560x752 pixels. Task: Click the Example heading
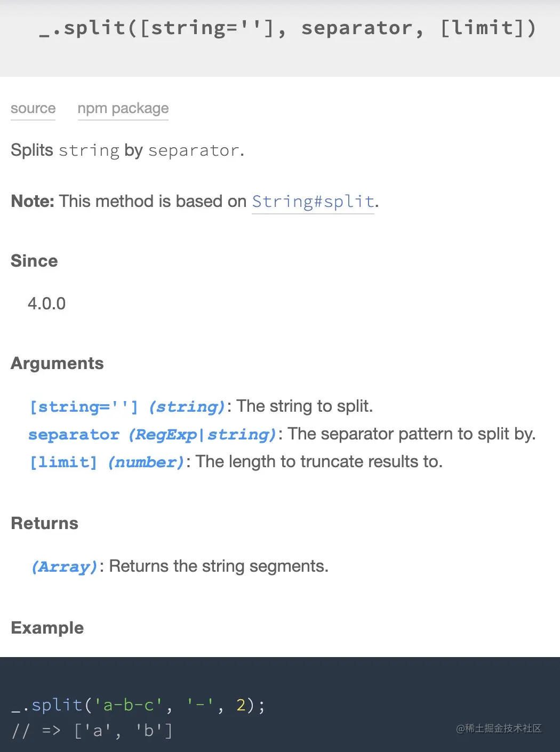pos(47,628)
